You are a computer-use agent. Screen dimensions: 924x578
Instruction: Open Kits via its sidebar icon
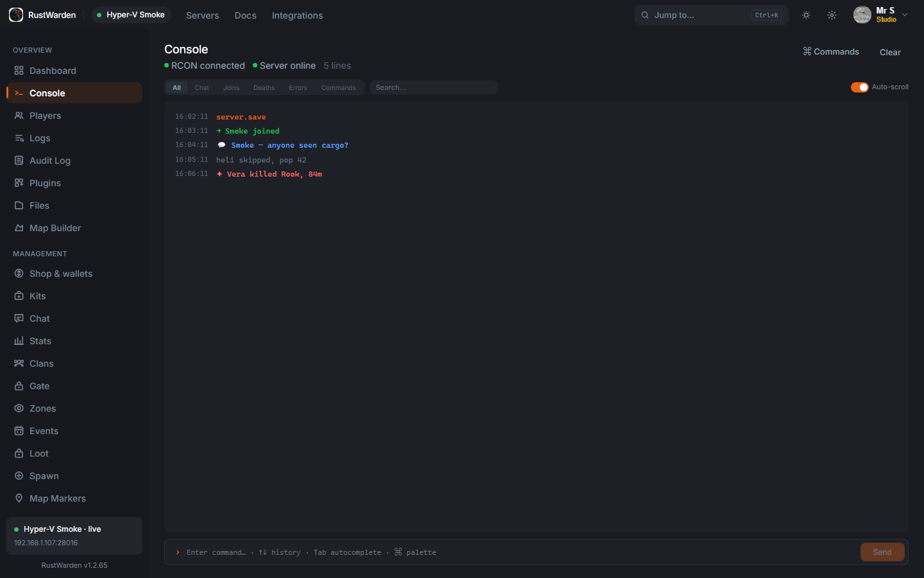coord(19,296)
